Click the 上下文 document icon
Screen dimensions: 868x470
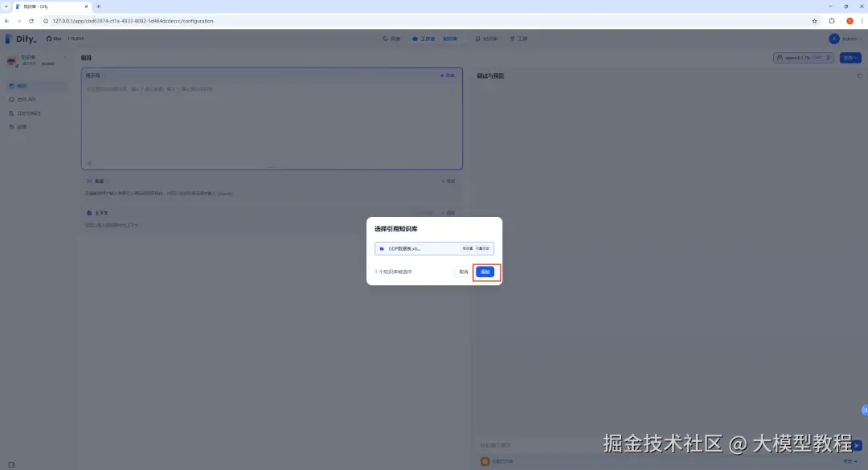89,213
